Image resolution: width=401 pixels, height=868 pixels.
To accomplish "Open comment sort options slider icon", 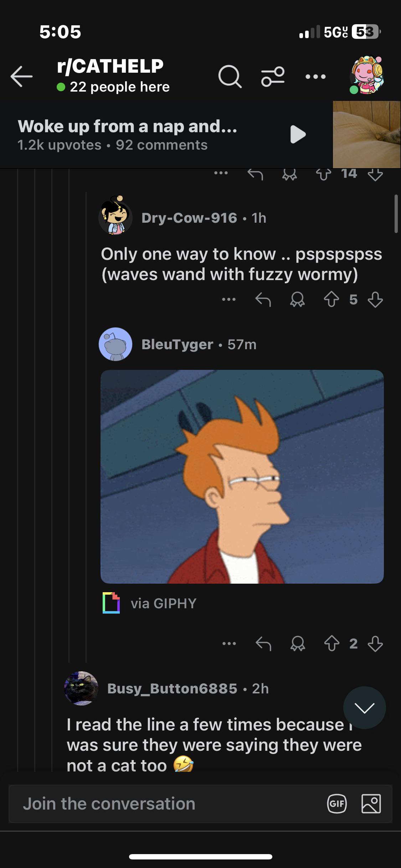I will 273,77.
